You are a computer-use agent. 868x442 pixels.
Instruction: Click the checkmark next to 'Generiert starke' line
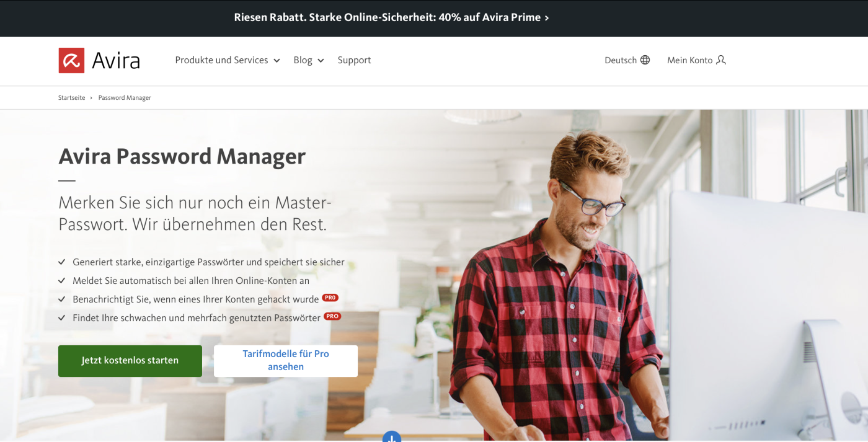pyautogui.click(x=62, y=262)
